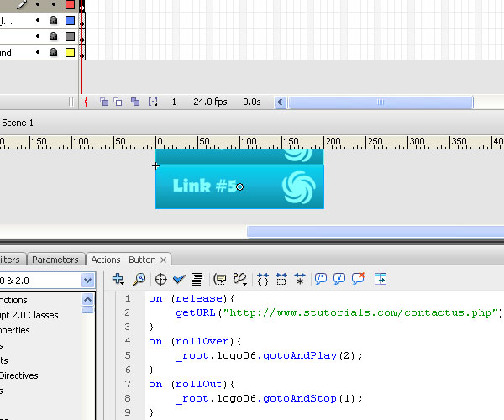Click the partly visible button above Link #5
The image size is (504, 420).
[x=239, y=156]
